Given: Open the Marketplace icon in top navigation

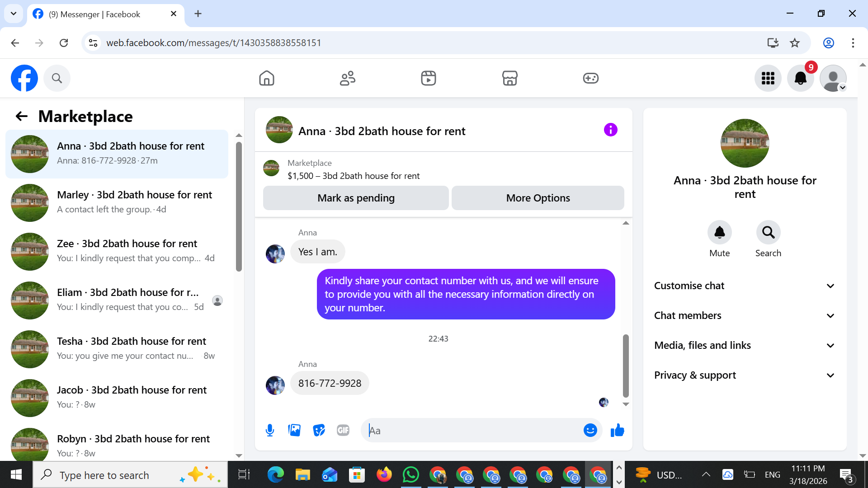Looking at the screenshot, I should pyautogui.click(x=509, y=78).
